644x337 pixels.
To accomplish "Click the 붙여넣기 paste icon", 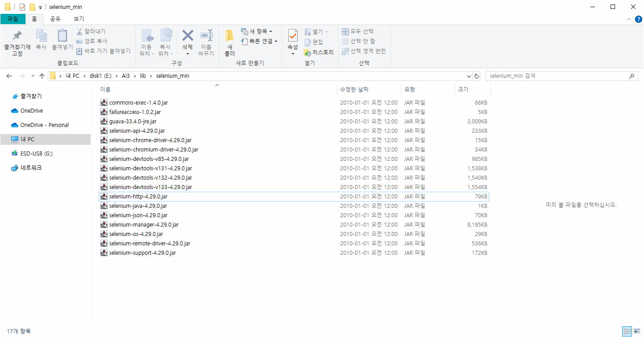I will coord(62,36).
